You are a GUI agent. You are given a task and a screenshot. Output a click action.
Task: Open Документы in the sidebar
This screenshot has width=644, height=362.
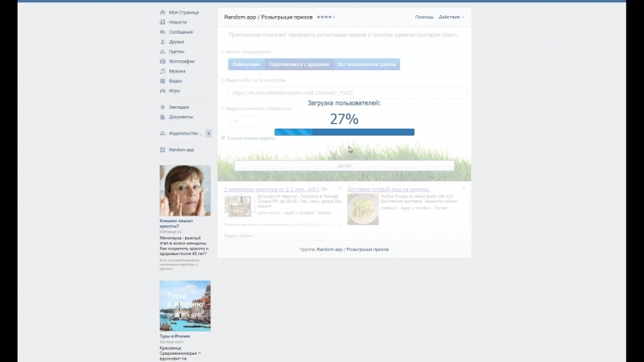[x=180, y=117]
